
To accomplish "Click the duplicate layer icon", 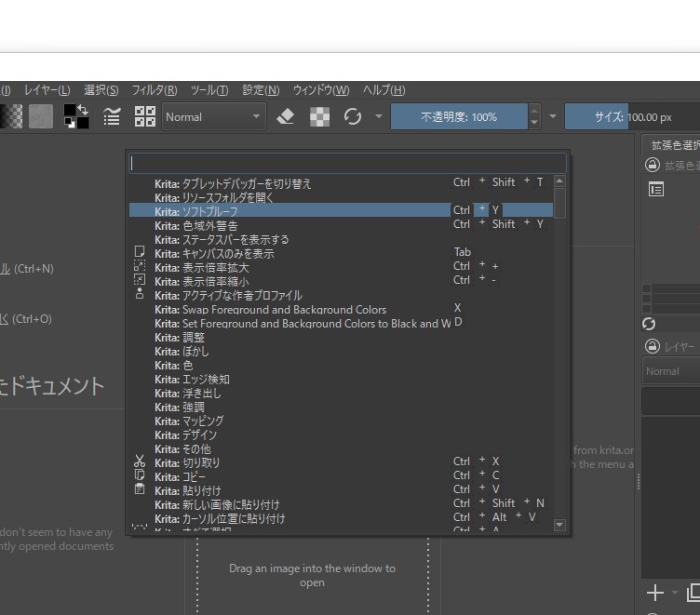I will (x=693, y=593).
